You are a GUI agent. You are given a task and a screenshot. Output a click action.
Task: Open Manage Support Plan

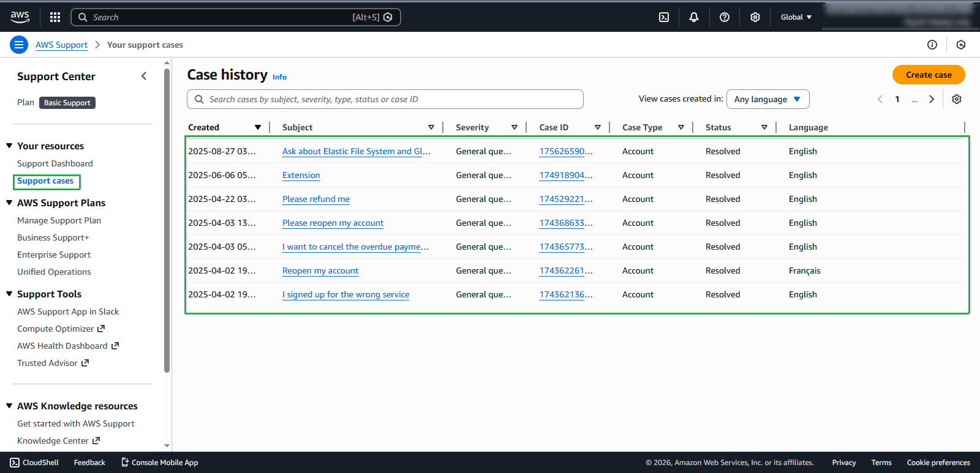coord(59,220)
